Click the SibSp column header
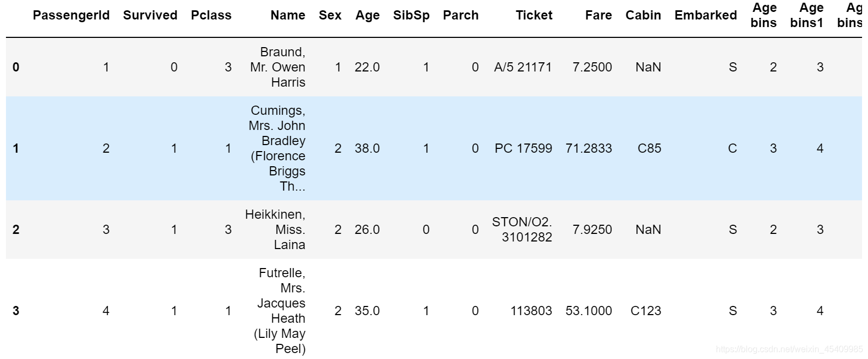The height and width of the screenshot is (359, 868). [411, 15]
